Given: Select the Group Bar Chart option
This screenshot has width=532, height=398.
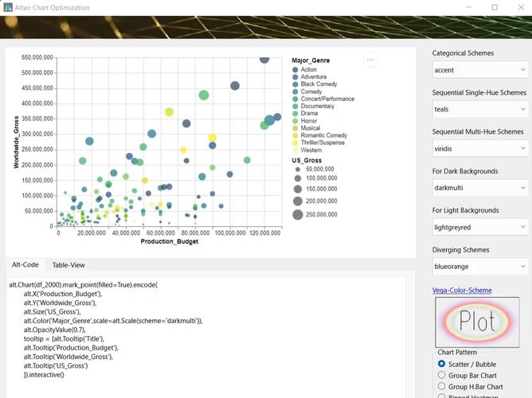Looking at the screenshot, I should [x=442, y=375].
